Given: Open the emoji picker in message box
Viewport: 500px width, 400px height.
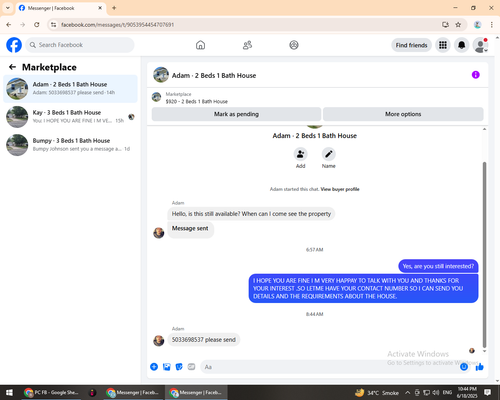Looking at the screenshot, I should click(464, 367).
